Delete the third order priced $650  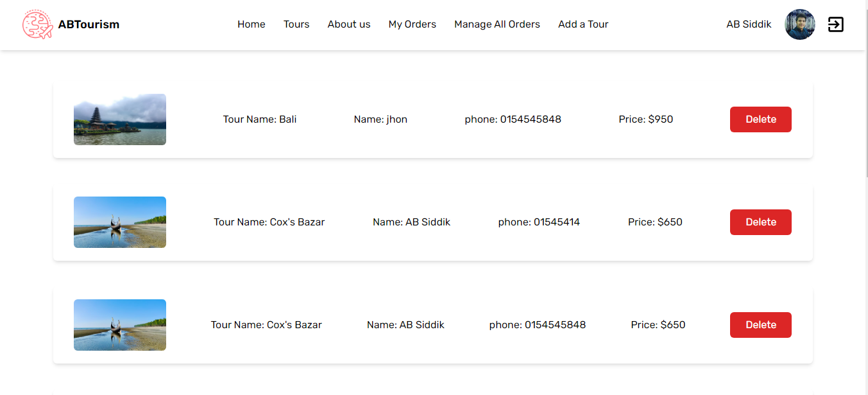760,325
